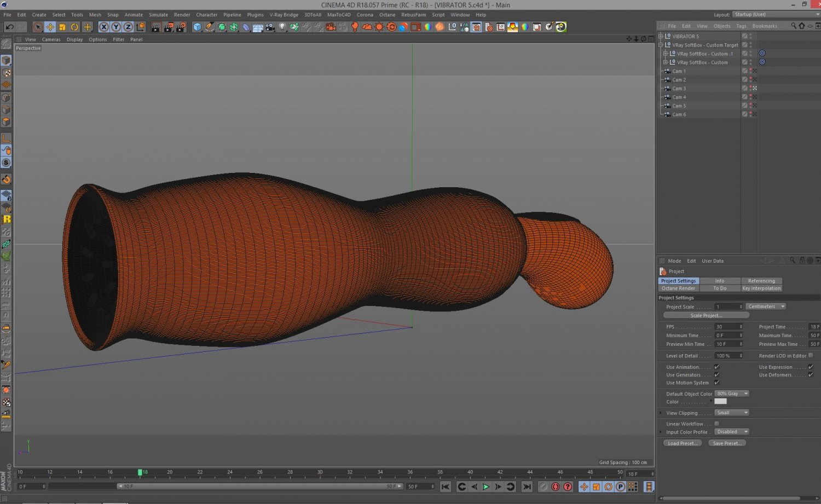Toggle the X-axis lock
821x504 pixels.
coord(104,27)
